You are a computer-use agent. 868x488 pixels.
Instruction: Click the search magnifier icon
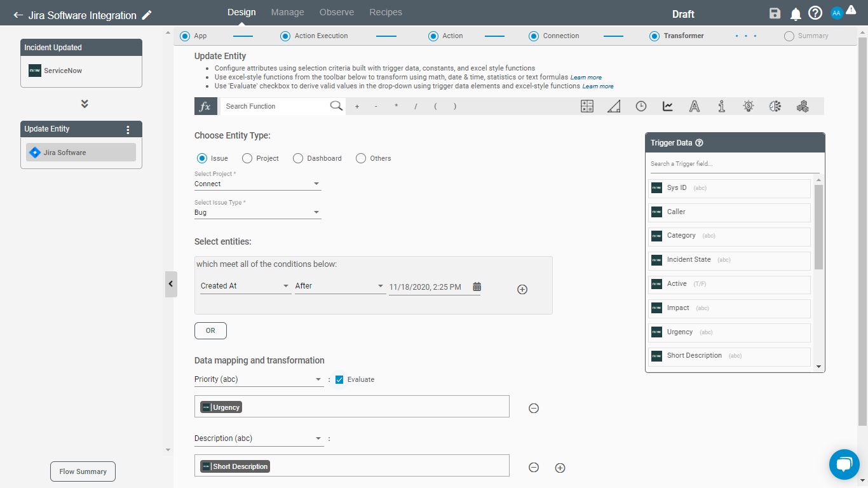tap(337, 106)
